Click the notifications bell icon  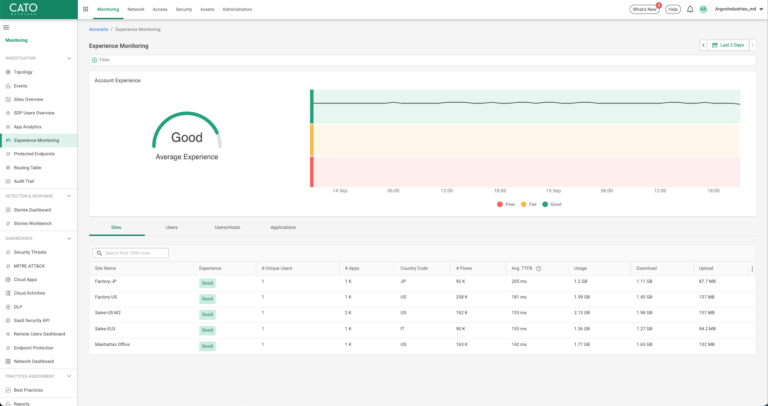688,9
